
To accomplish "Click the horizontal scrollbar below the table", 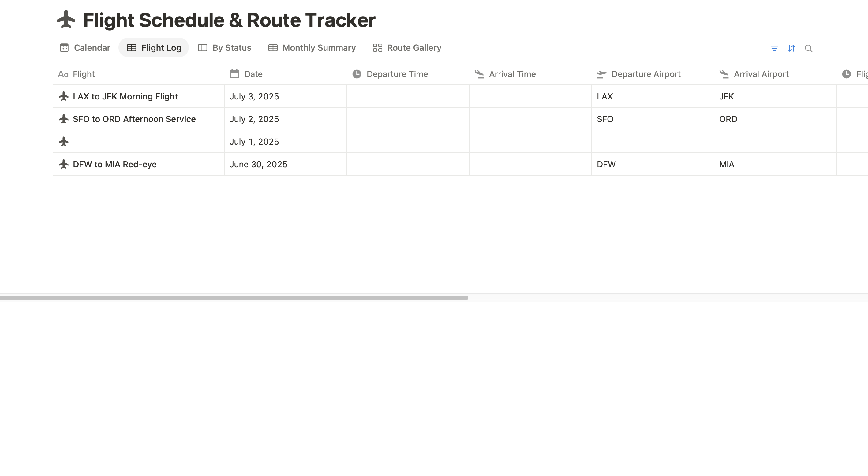I will [234, 298].
